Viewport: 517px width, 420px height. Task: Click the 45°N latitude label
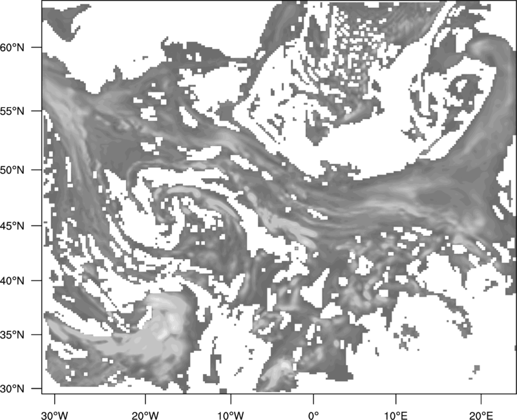click(x=12, y=226)
